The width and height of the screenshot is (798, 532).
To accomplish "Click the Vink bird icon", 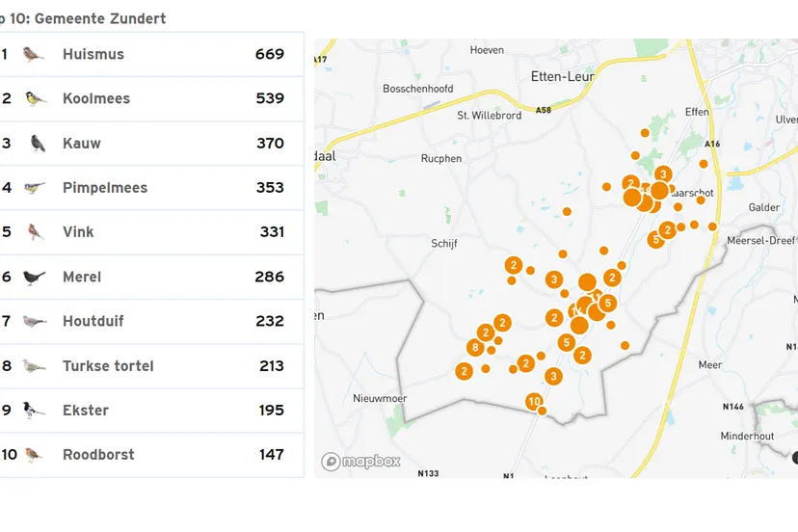I will point(35,232).
